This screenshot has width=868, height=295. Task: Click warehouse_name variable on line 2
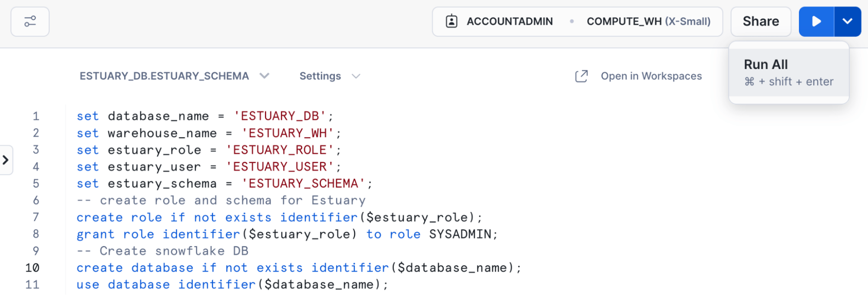[162, 133]
